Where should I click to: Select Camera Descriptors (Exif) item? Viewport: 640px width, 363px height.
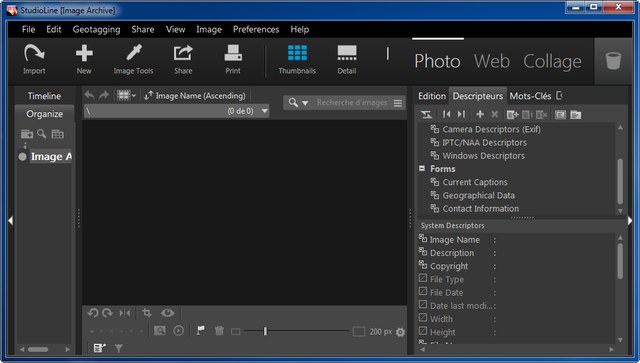(491, 129)
